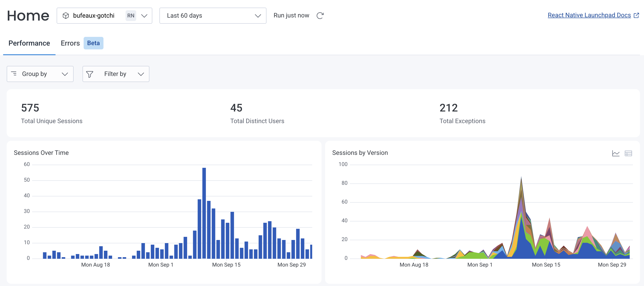Switch to the Errors tab
This screenshot has width=644, height=286.
pos(70,43)
